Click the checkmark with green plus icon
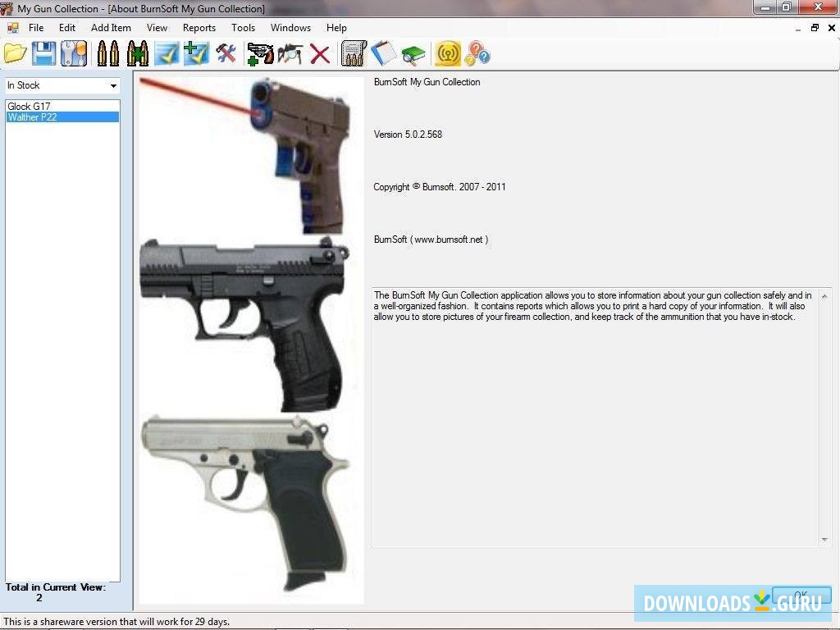Viewport: 840px width, 630px height. point(196,53)
